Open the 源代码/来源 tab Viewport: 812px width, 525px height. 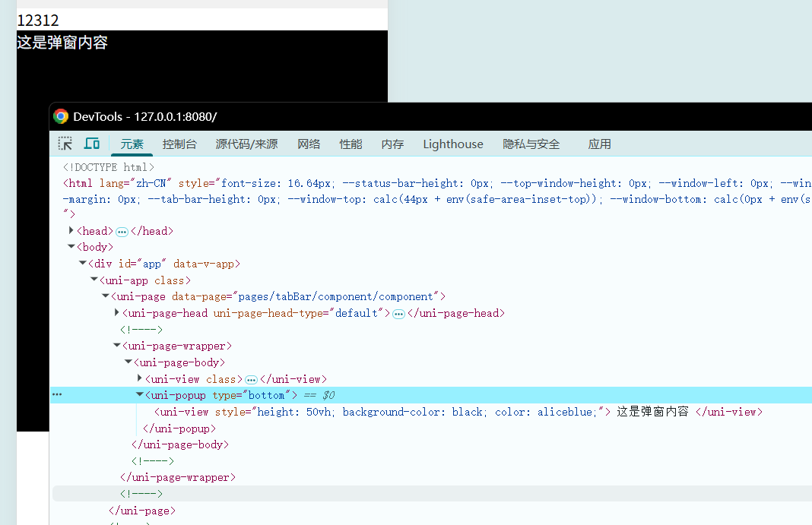point(246,144)
